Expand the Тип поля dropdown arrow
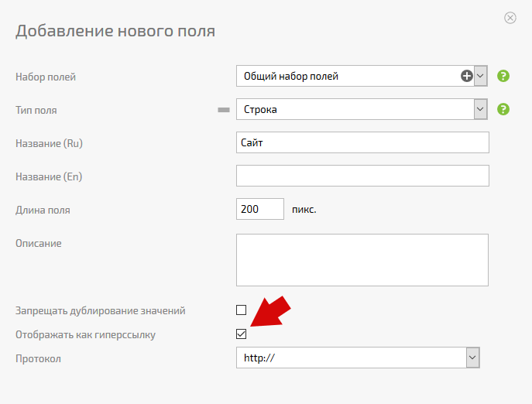The height and width of the screenshot is (404, 532). point(480,109)
